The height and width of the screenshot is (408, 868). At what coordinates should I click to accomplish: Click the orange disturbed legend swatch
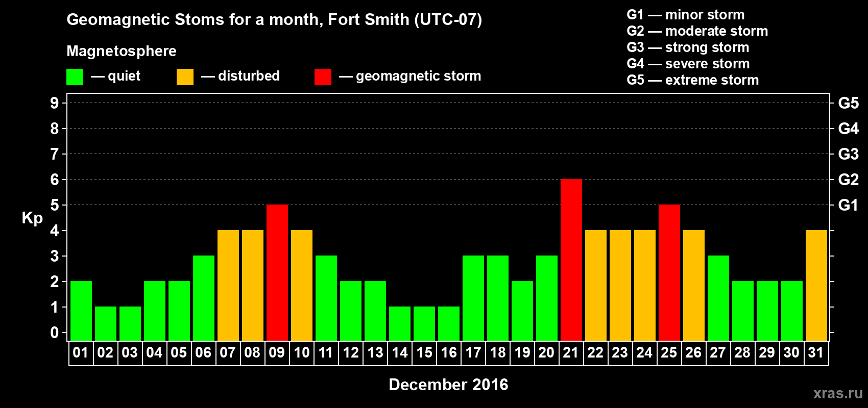tap(185, 77)
